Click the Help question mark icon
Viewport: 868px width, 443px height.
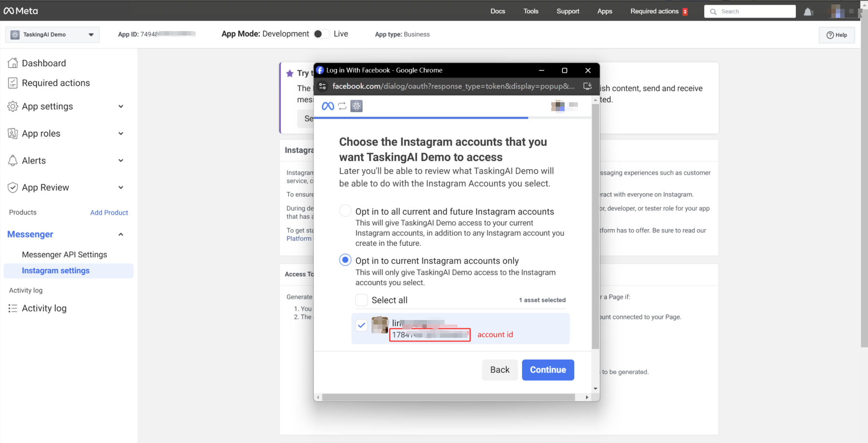pyautogui.click(x=830, y=35)
